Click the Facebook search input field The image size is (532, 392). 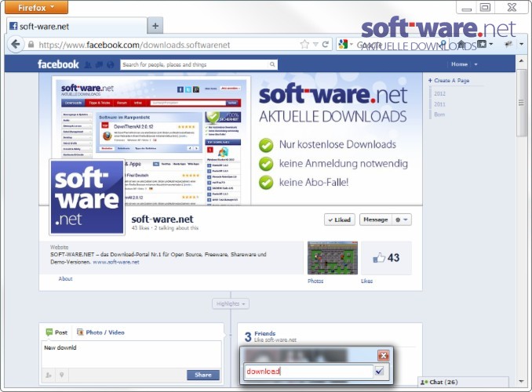[x=195, y=64]
